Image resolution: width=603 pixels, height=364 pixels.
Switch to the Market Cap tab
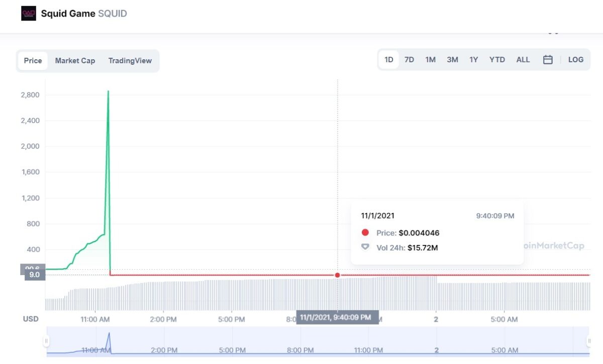point(75,61)
